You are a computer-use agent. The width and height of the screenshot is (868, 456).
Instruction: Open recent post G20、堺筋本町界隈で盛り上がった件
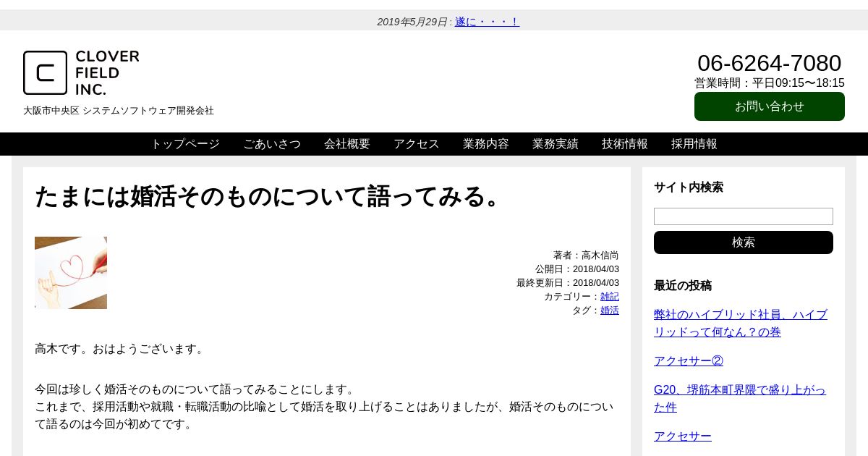[740, 399]
